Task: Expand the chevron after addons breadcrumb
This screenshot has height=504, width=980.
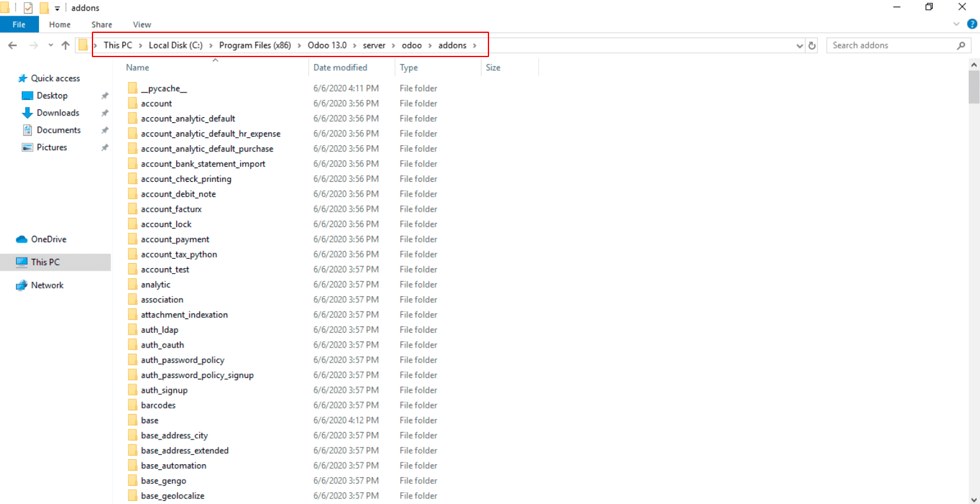Action: 475,45
